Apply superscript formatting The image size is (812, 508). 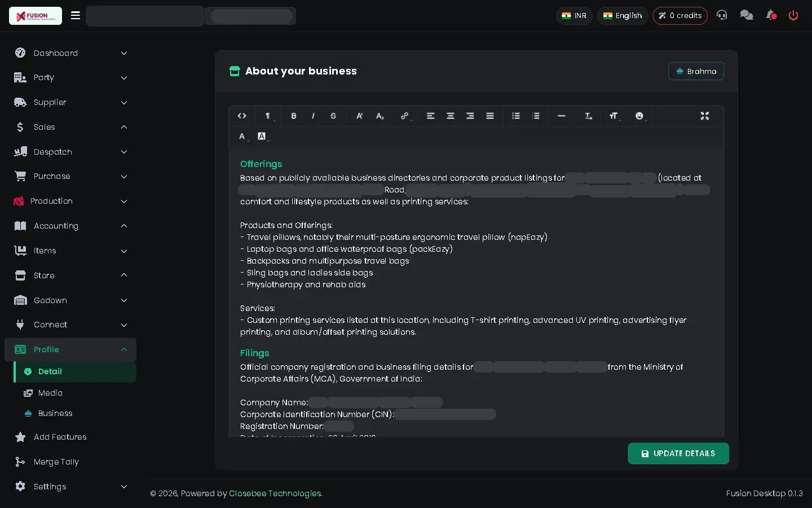tap(359, 116)
